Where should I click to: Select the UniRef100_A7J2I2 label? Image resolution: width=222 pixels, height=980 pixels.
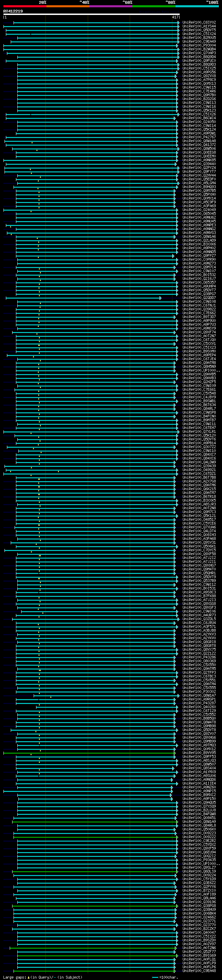pyautogui.click(x=199, y=558)
